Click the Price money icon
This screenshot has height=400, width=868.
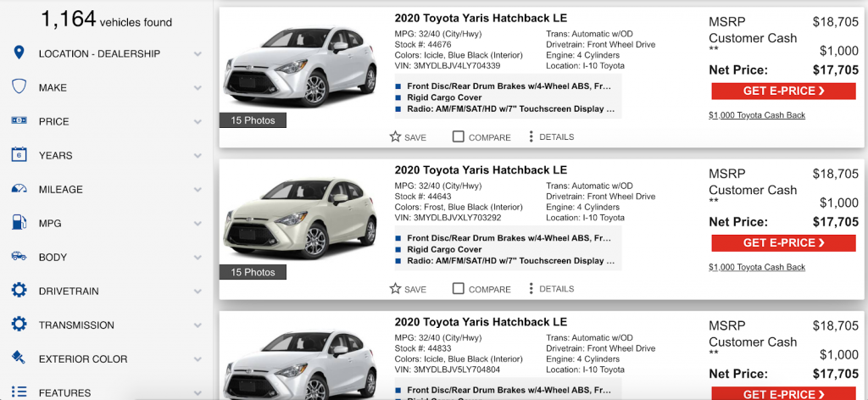point(19,121)
